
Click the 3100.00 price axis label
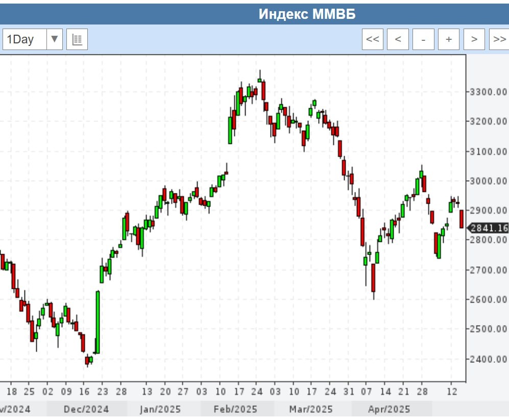[x=489, y=152]
